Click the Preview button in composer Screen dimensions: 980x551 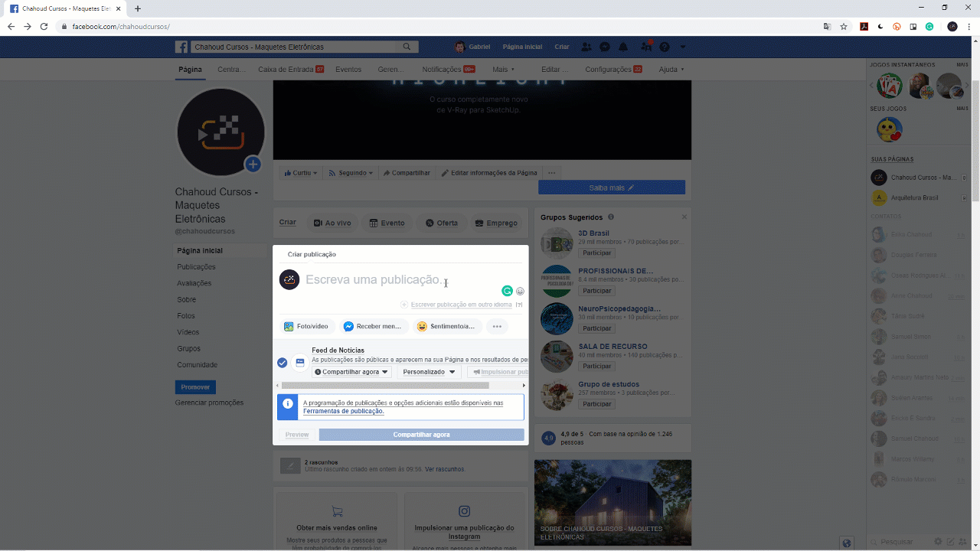[297, 435]
